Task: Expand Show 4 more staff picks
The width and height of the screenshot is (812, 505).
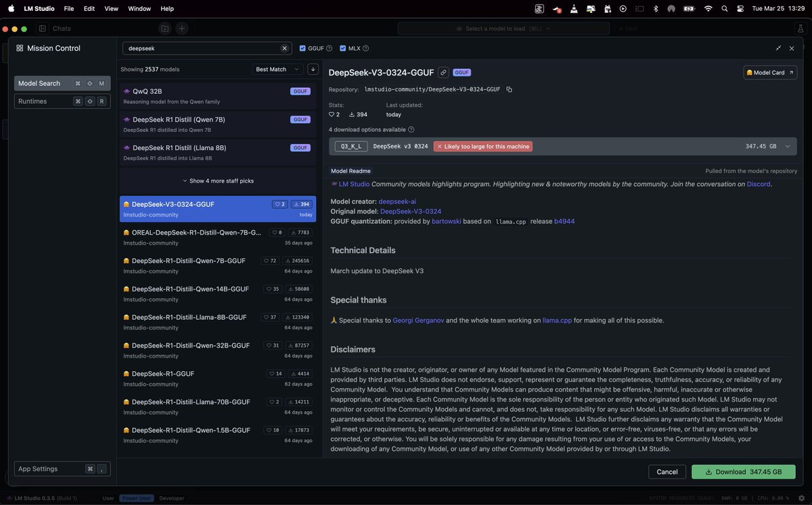Action: pyautogui.click(x=217, y=181)
